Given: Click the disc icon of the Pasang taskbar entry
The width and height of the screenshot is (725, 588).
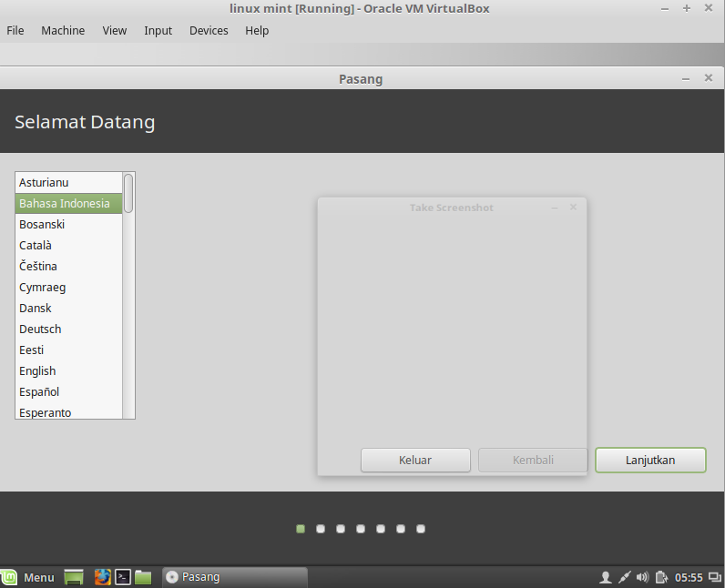Looking at the screenshot, I should click(172, 577).
